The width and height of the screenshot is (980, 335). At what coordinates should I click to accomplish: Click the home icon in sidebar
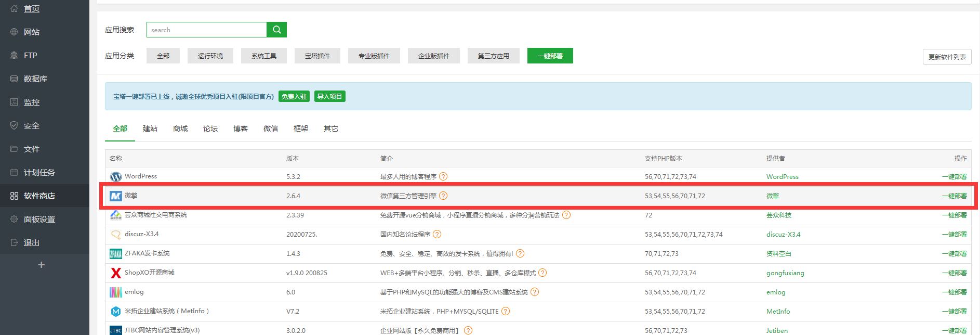click(x=14, y=8)
